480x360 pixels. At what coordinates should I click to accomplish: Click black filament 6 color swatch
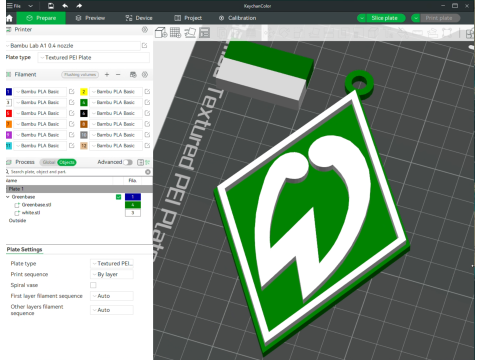(x=84, y=113)
